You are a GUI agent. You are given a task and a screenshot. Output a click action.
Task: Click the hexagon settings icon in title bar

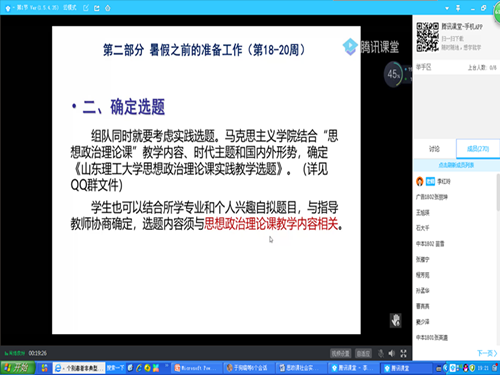(108, 8)
